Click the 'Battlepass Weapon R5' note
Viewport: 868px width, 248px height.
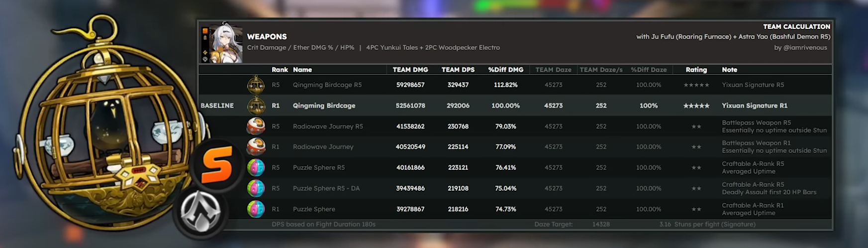(756, 123)
